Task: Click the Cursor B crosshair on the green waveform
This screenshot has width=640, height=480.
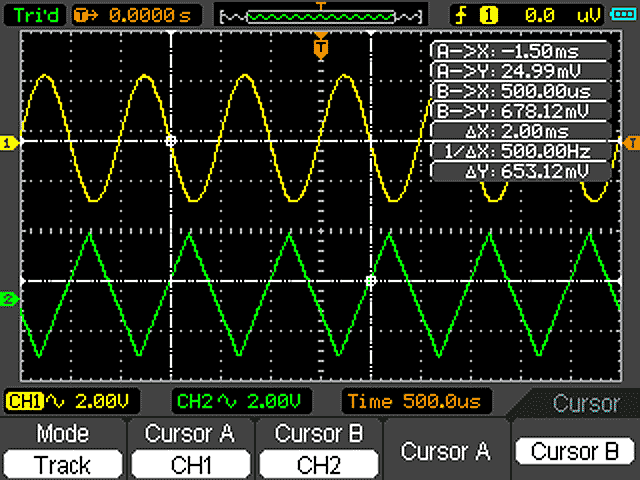Action: [370, 281]
